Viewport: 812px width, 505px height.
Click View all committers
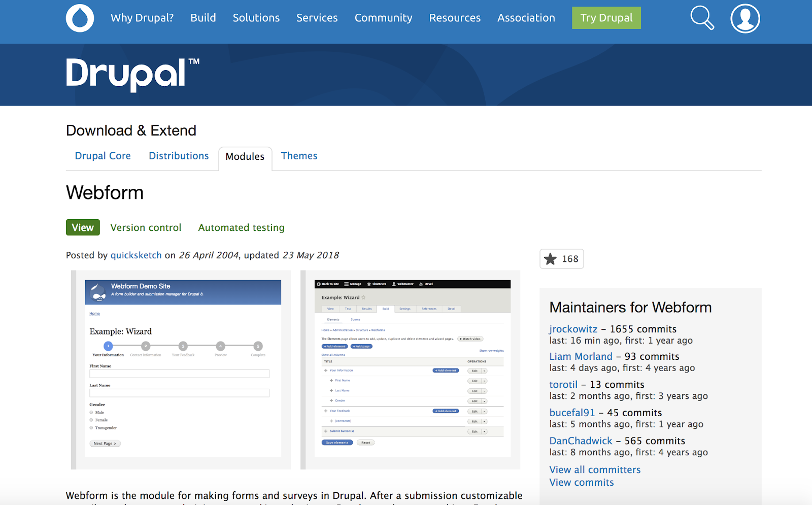click(x=595, y=469)
